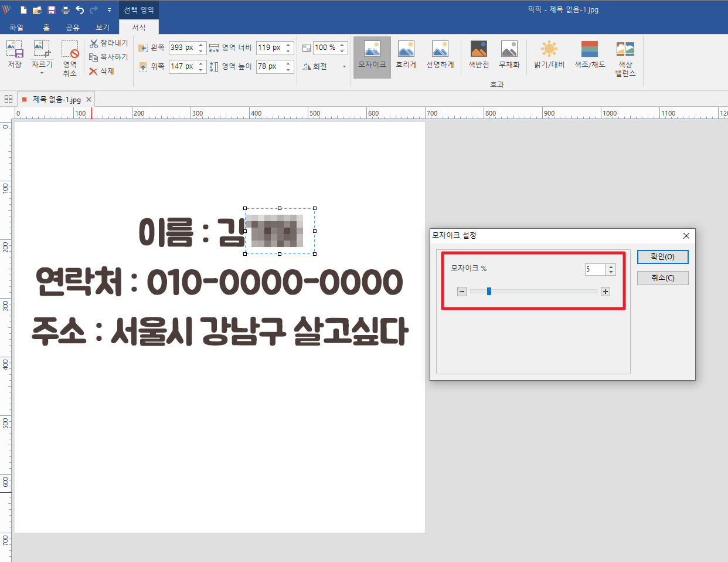The height and width of the screenshot is (562, 728).
Task: Increase the 왼쪽 value with up arrow
Action: coord(201,45)
